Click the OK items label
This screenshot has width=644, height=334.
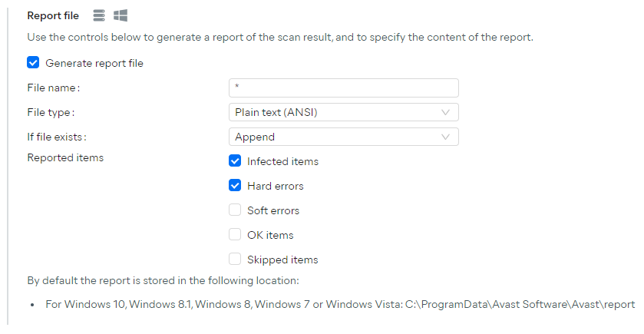point(270,236)
